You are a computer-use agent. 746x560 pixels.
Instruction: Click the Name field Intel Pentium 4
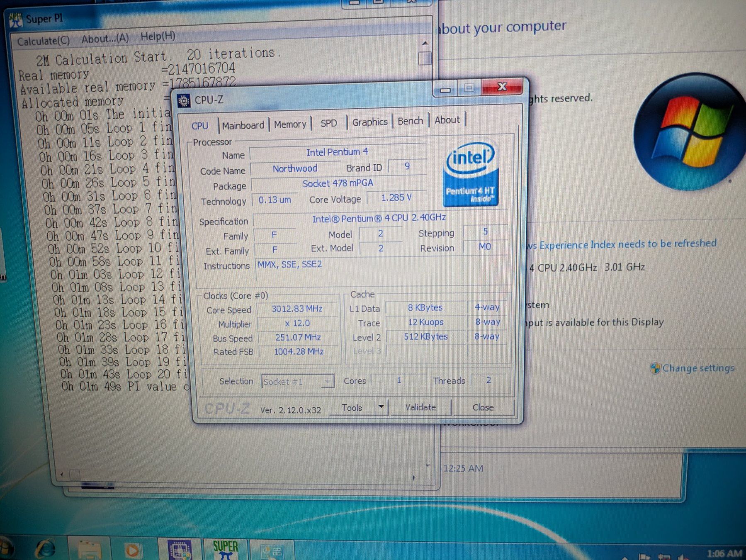click(338, 152)
